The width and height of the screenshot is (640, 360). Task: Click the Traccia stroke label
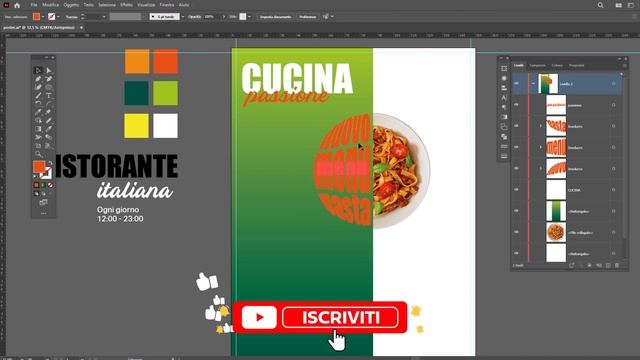71,17
